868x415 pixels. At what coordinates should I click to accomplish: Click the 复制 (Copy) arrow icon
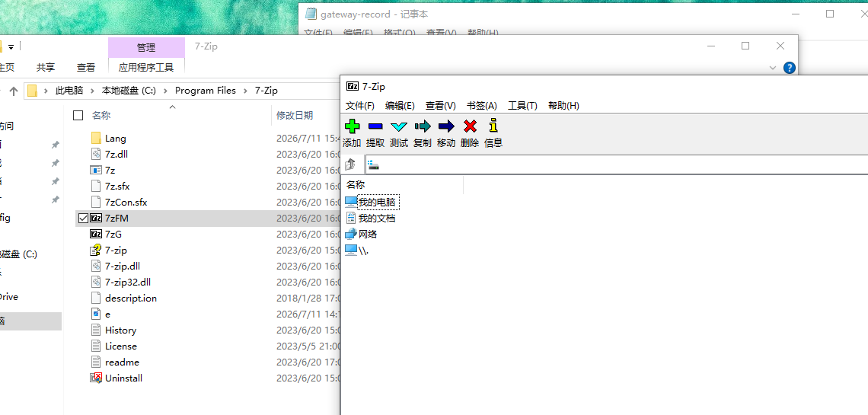(423, 126)
